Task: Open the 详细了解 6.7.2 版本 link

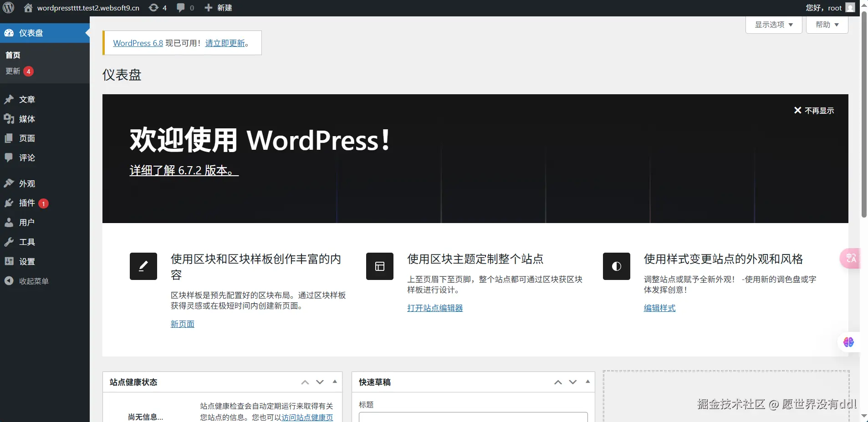Action: (184, 170)
